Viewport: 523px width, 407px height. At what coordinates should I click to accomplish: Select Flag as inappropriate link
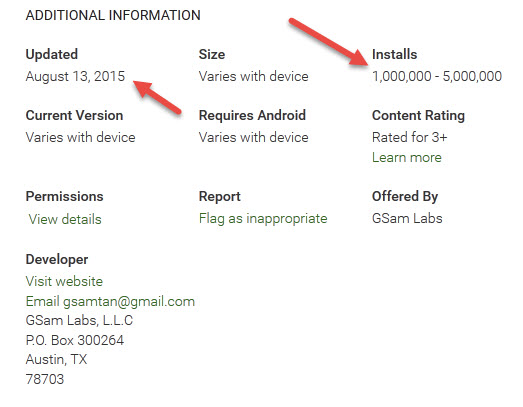263,219
